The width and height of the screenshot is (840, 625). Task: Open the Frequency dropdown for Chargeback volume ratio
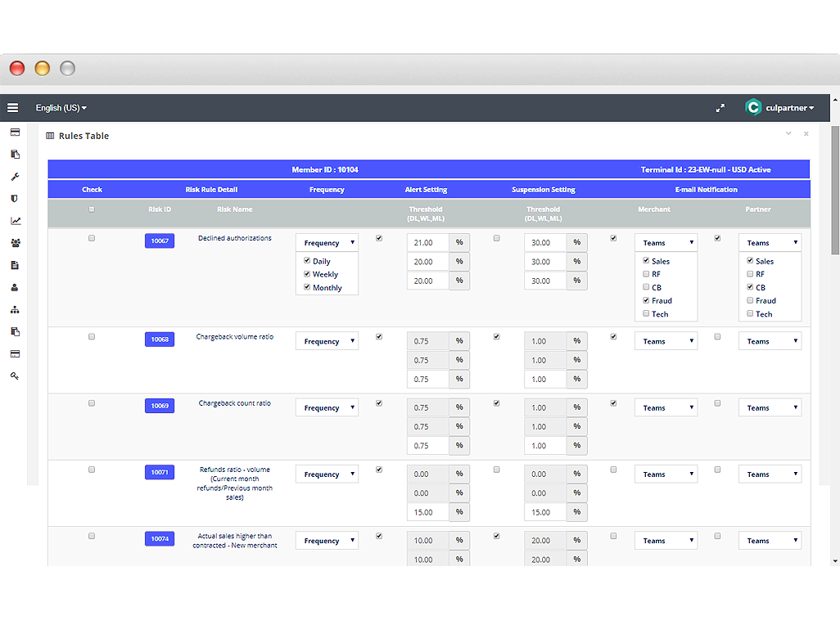327,340
